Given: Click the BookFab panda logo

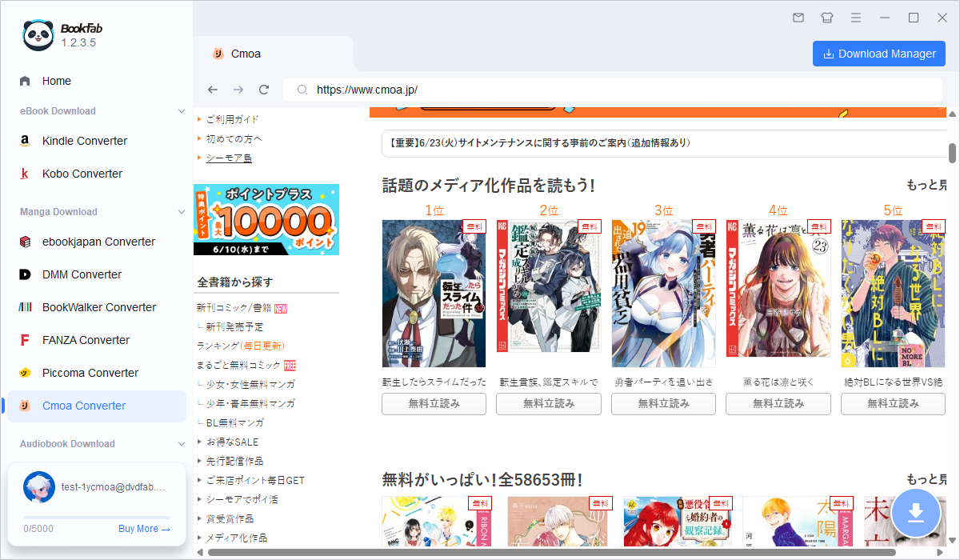Looking at the screenshot, I should pos(38,34).
